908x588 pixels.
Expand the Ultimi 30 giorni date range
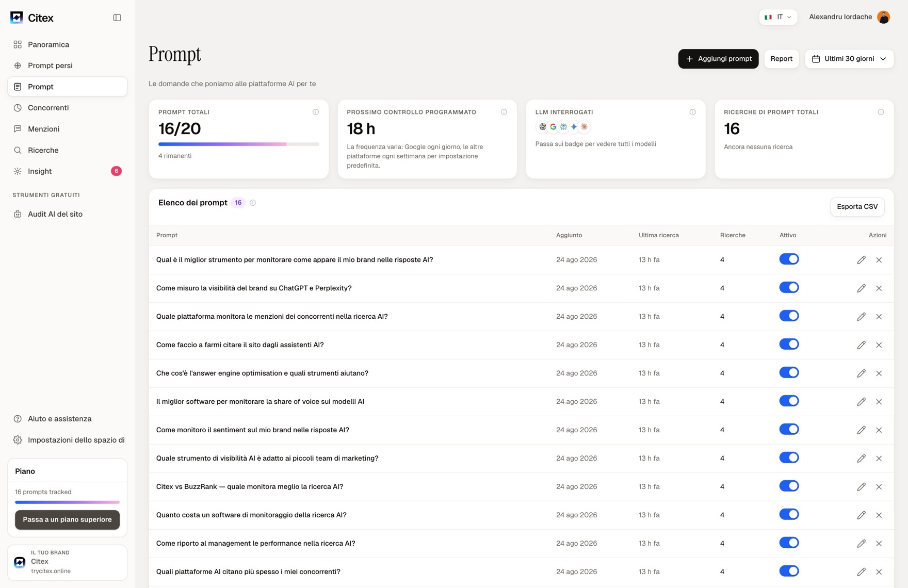tap(849, 59)
